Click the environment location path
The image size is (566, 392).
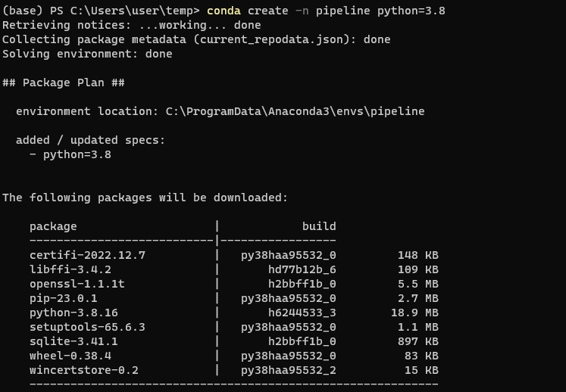[x=295, y=111]
